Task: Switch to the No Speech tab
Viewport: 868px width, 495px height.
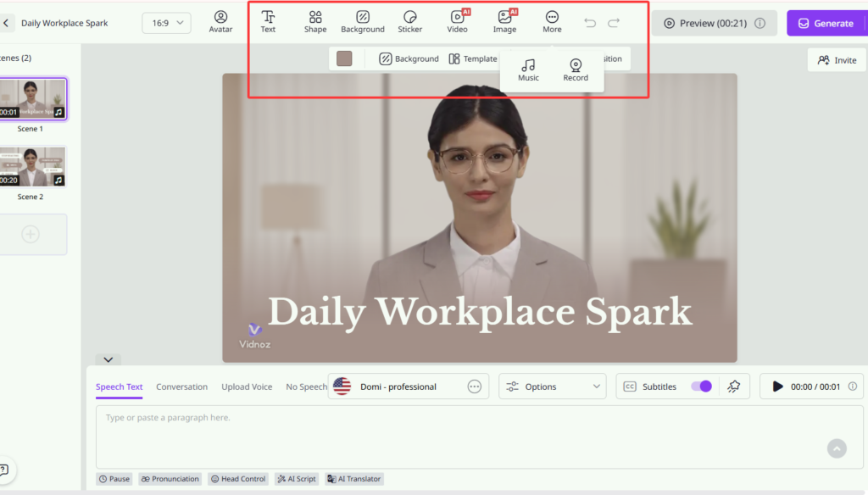Action: [x=306, y=387]
